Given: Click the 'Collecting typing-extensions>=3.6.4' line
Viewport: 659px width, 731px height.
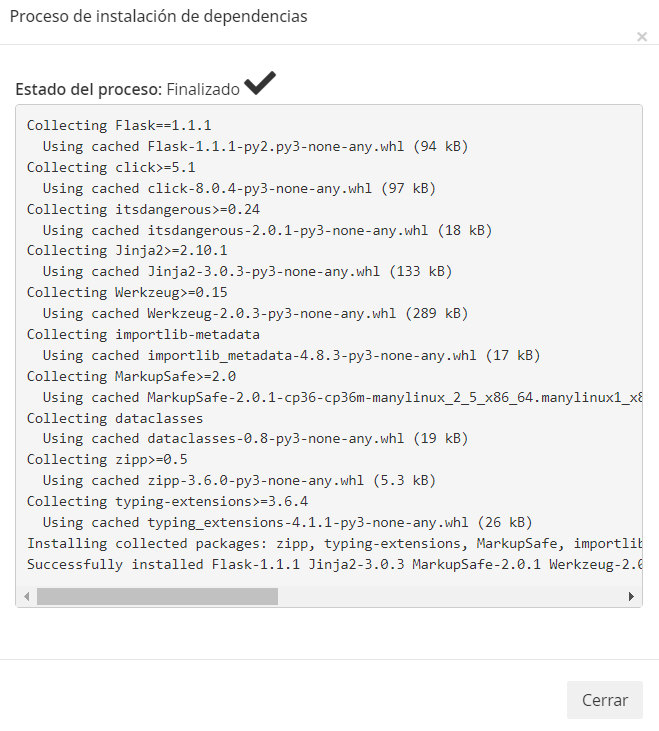Looking at the screenshot, I should [167, 502].
